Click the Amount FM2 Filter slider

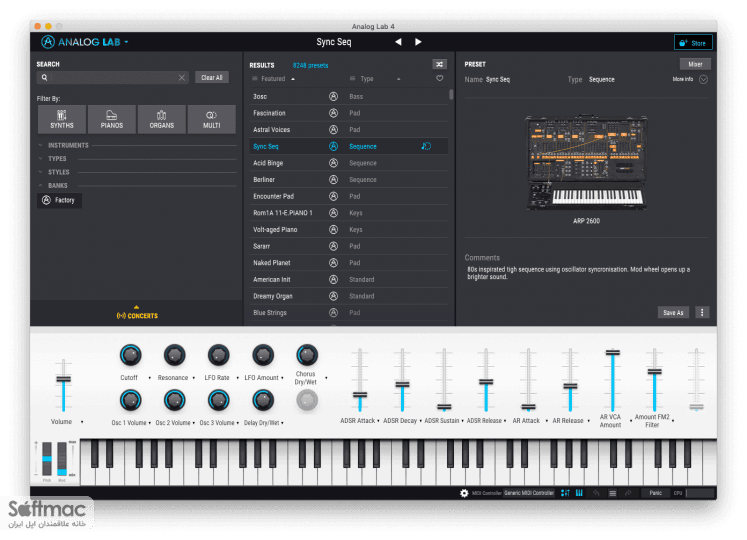pos(654,380)
